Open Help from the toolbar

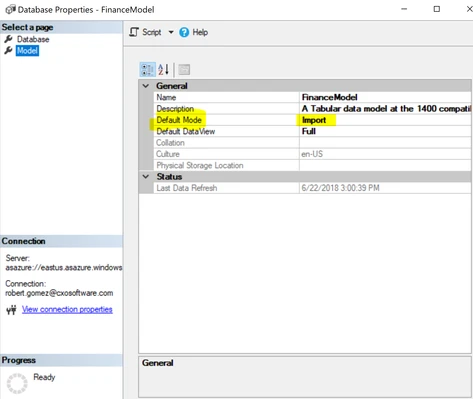coord(200,32)
